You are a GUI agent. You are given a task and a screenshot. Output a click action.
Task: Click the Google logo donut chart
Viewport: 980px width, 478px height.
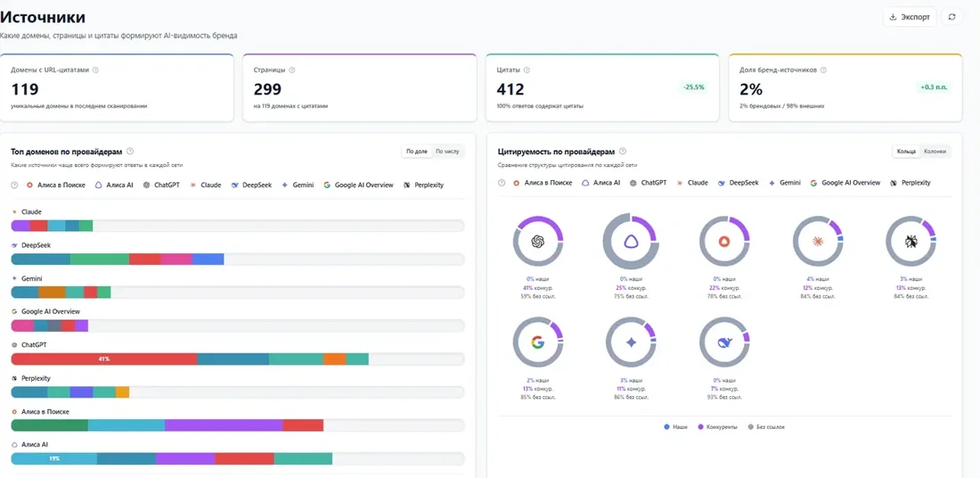tap(537, 342)
